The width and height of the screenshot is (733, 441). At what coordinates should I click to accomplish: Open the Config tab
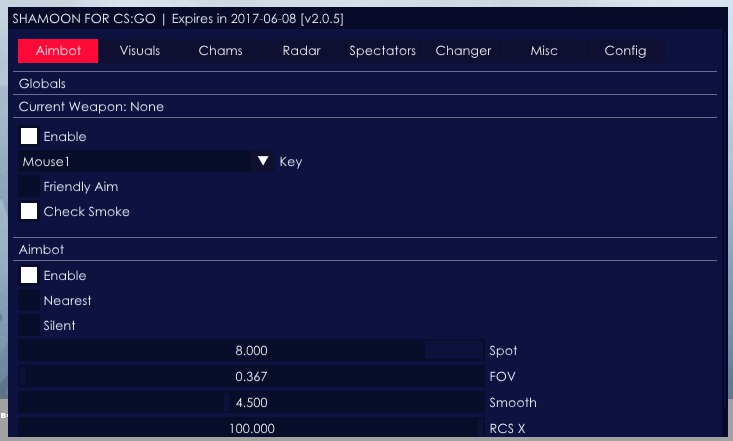click(x=625, y=51)
